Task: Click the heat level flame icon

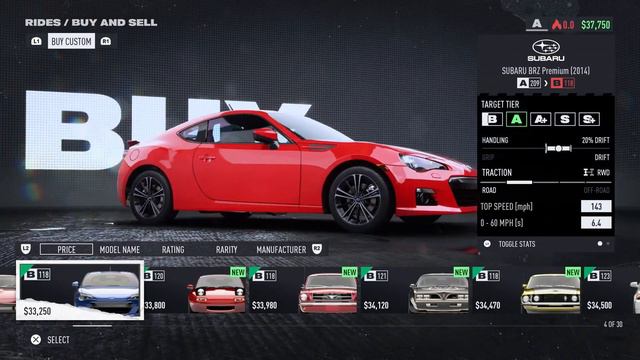Action: [x=556, y=24]
